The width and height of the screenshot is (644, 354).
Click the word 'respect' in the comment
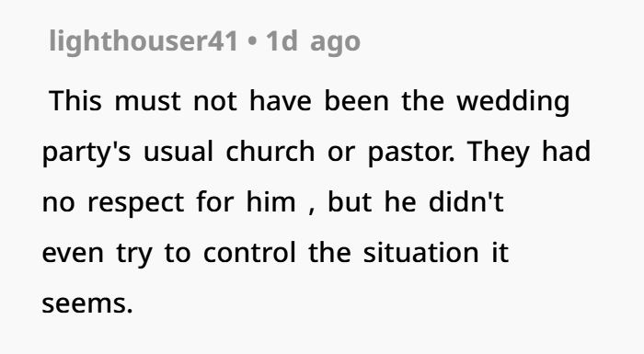136,204
